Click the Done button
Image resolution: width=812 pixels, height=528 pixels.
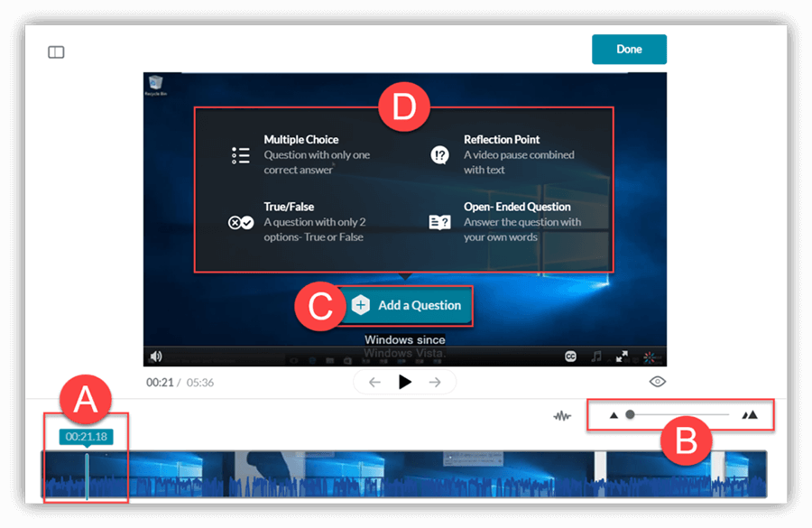point(629,50)
